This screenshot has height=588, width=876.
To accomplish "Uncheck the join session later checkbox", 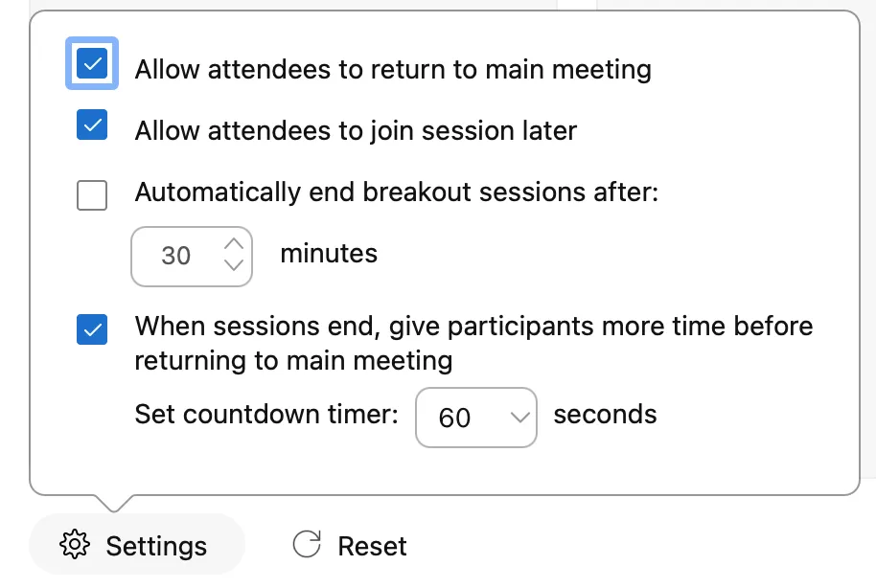I will tap(92, 125).
